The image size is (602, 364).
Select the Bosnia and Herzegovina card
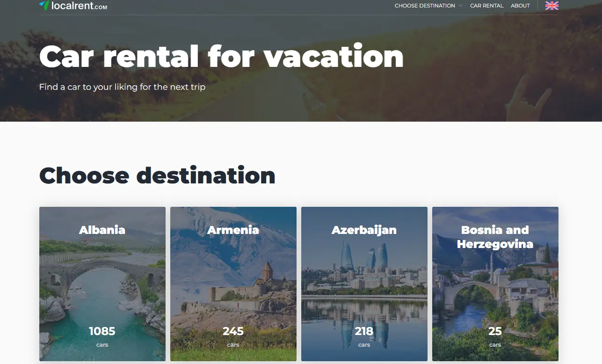pyautogui.click(x=495, y=284)
